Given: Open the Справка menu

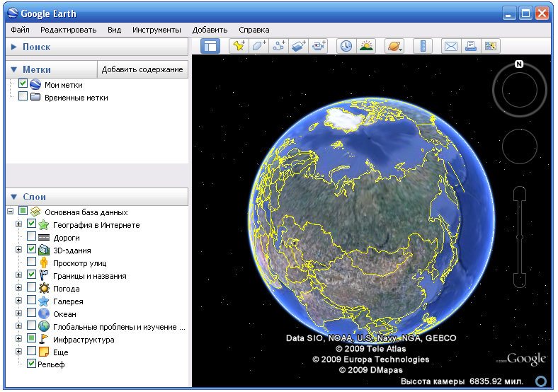Looking at the screenshot, I should click(254, 30).
